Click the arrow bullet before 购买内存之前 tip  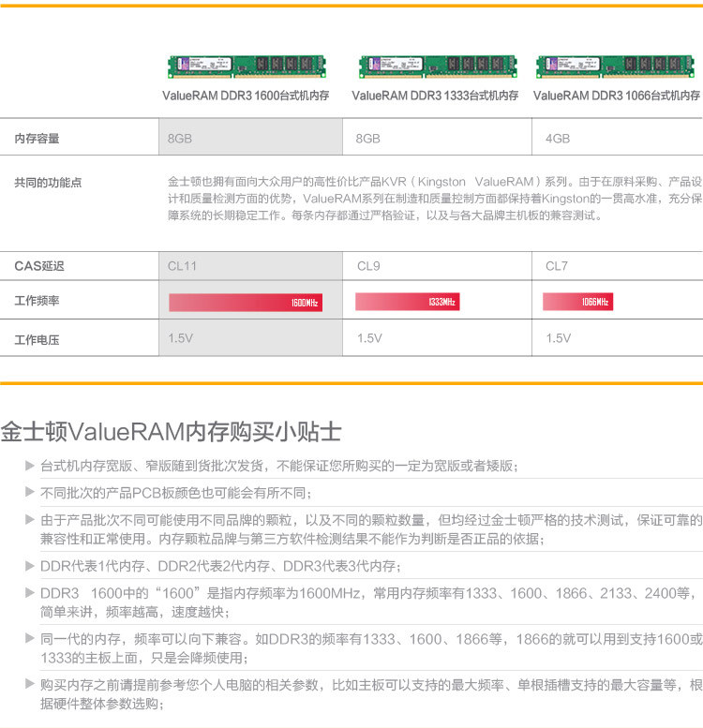click(x=30, y=684)
